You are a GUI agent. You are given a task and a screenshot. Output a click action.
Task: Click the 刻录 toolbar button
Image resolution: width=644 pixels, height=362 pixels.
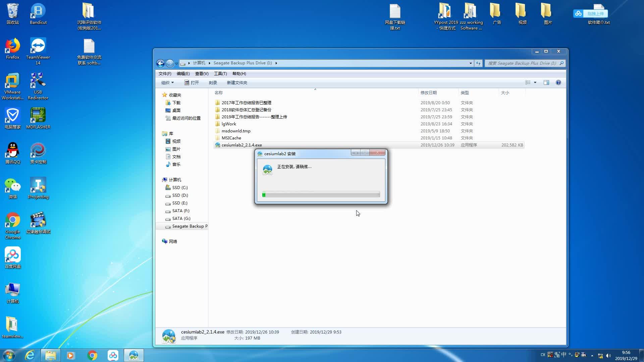coord(213,82)
